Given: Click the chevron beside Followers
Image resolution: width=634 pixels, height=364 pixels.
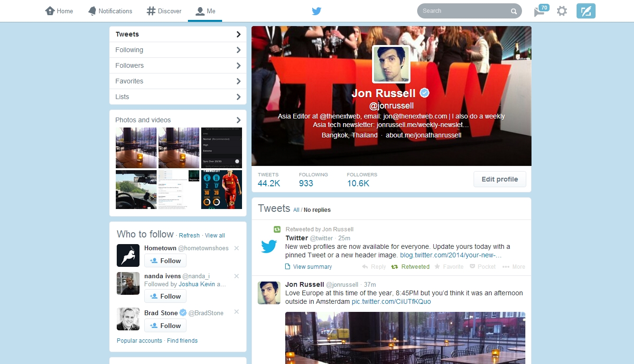Looking at the screenshot, I should (238, 65).
